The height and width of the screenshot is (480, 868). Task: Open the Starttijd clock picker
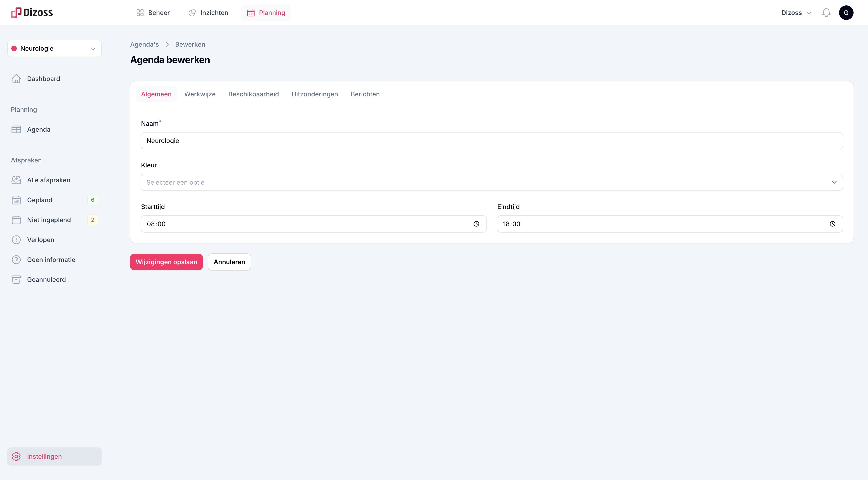476,224
